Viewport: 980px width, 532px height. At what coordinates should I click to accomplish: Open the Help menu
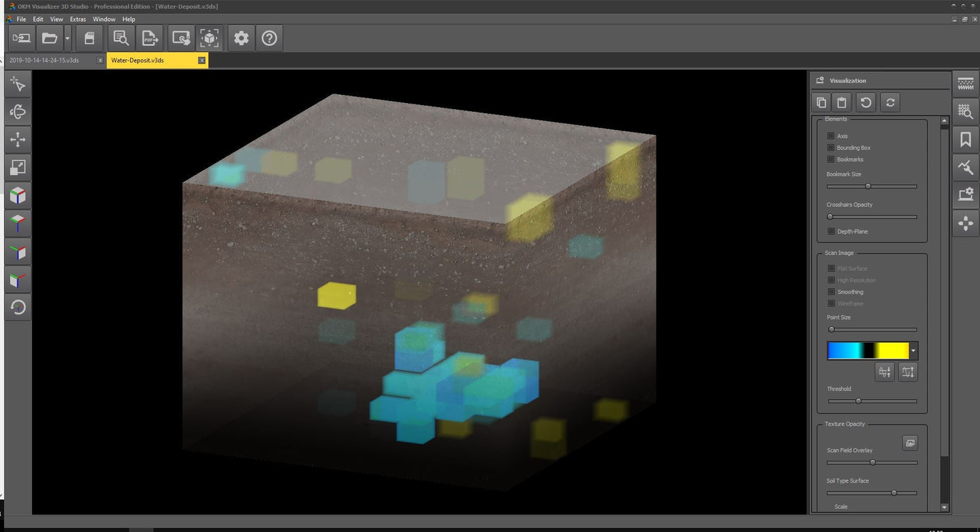pos(129,19)
